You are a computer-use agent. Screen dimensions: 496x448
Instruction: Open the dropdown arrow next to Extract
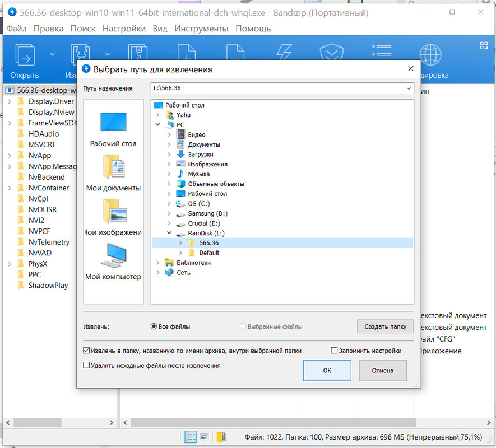[108, 54]
